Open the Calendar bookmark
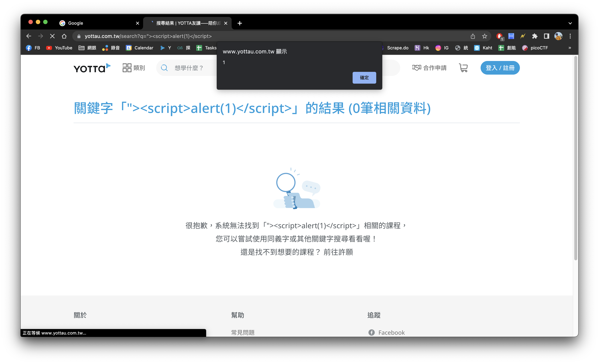599x364 pixels. point(140,48)
